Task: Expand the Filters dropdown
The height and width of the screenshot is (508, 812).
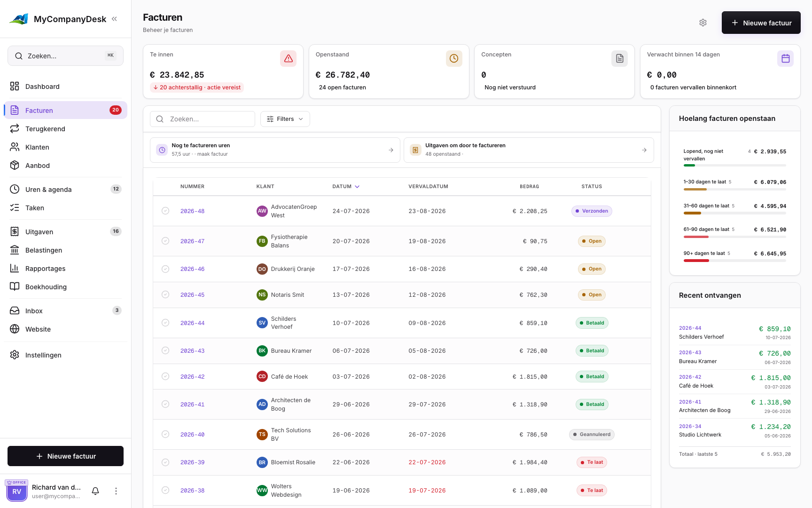Action: click(x=285, y=119)
